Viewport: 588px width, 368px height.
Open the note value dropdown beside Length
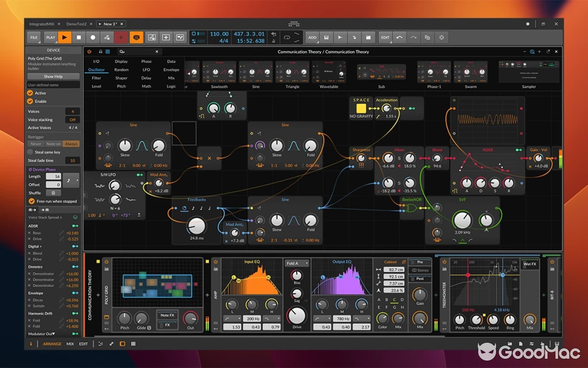tap(71, 181)
